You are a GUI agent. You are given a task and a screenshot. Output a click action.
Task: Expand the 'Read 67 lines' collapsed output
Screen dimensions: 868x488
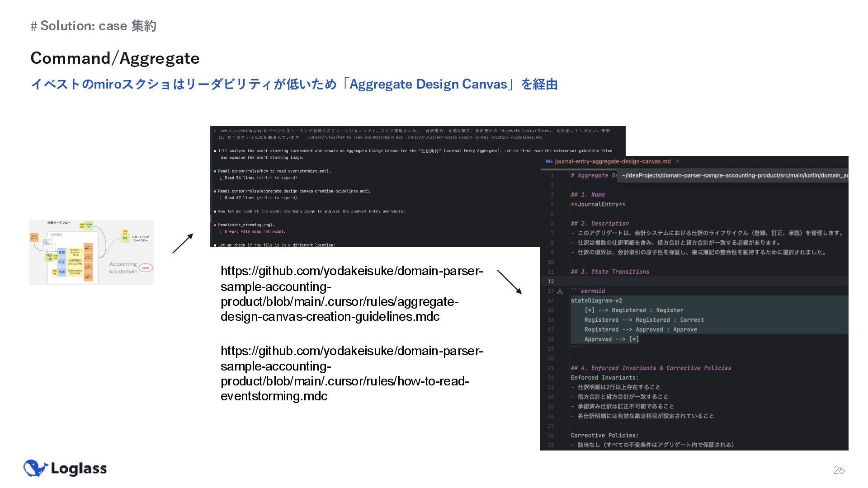point(260,198)
